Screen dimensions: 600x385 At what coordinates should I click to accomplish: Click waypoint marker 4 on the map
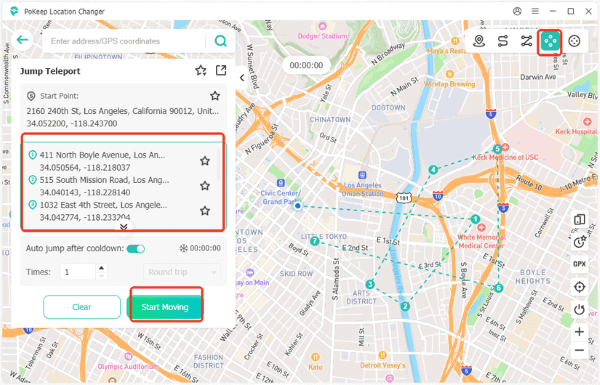click(x=433, y=169)
